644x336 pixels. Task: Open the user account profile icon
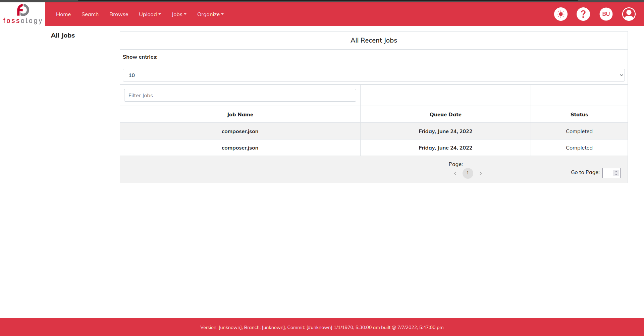[x=629, y=14]
